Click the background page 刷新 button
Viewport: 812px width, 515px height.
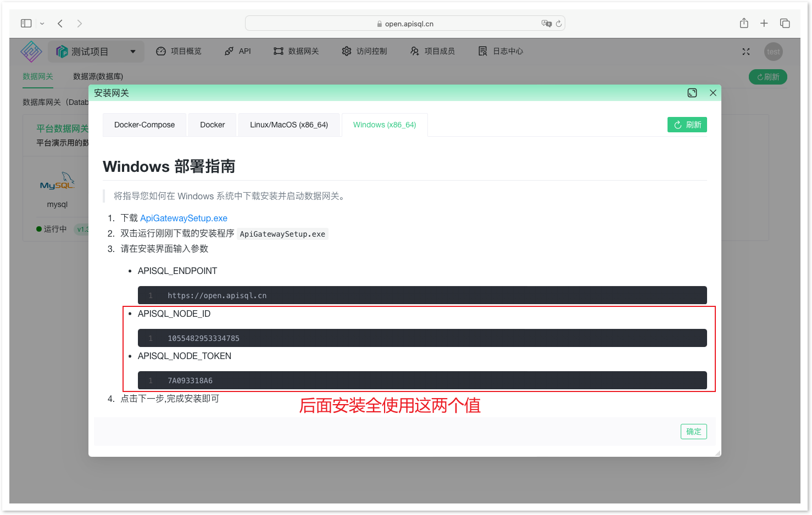coord(768,77)
